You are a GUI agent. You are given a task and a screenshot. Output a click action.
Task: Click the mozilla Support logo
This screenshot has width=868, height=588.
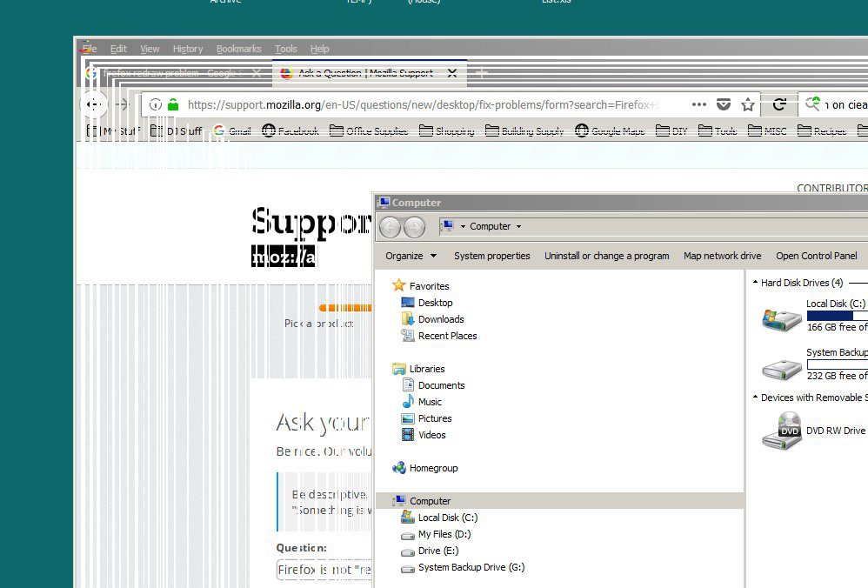coord(310,237)
